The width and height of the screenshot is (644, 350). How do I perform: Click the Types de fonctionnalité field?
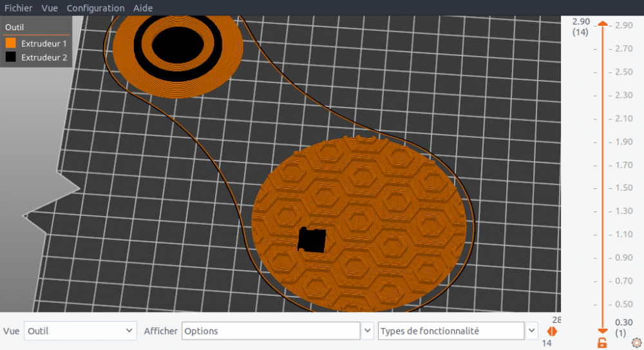(x=451, y=331)
